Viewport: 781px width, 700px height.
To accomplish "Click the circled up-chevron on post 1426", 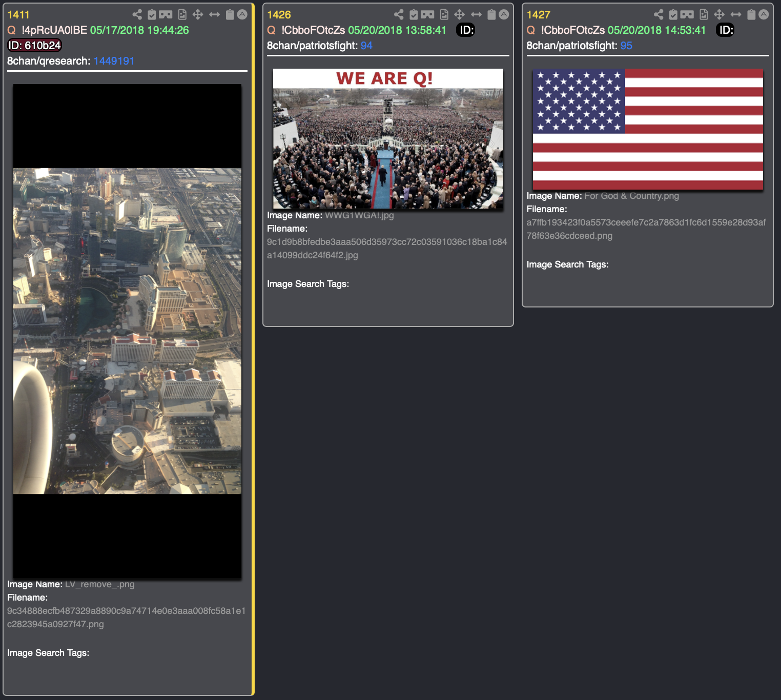I will 504,15.
